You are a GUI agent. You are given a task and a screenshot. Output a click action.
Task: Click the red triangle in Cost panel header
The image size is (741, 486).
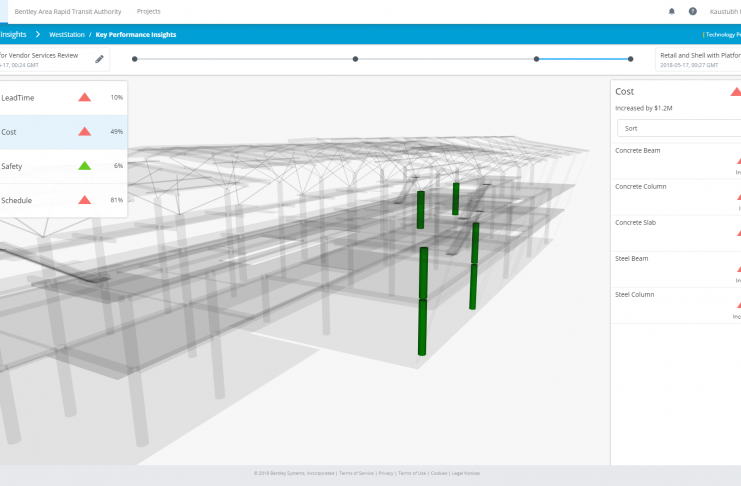click(x=735, y=91)
